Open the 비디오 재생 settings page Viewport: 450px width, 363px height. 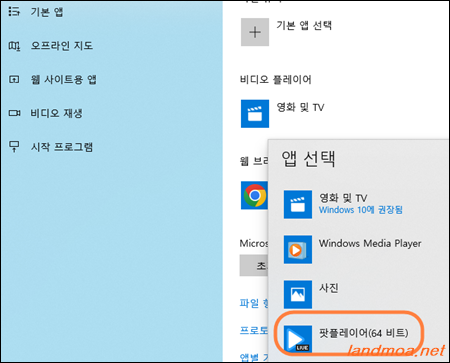coord(56,113)
